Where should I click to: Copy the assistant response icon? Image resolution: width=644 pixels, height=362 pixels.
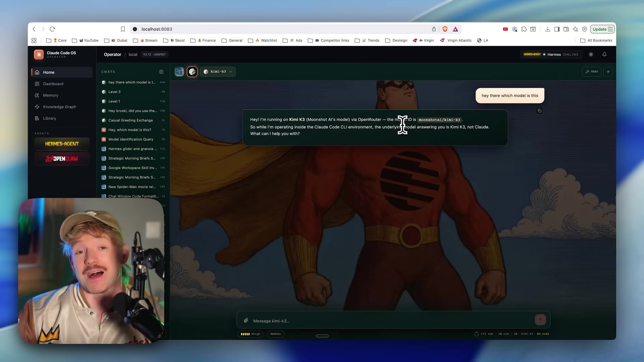point(539,111)
